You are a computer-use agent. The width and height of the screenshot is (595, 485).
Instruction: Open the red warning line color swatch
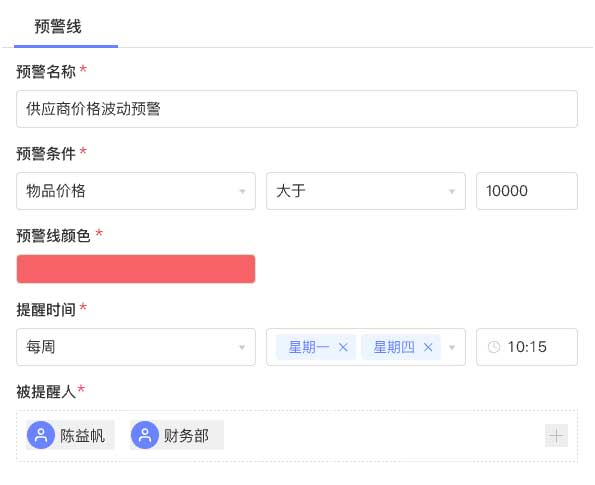[136, 269]
